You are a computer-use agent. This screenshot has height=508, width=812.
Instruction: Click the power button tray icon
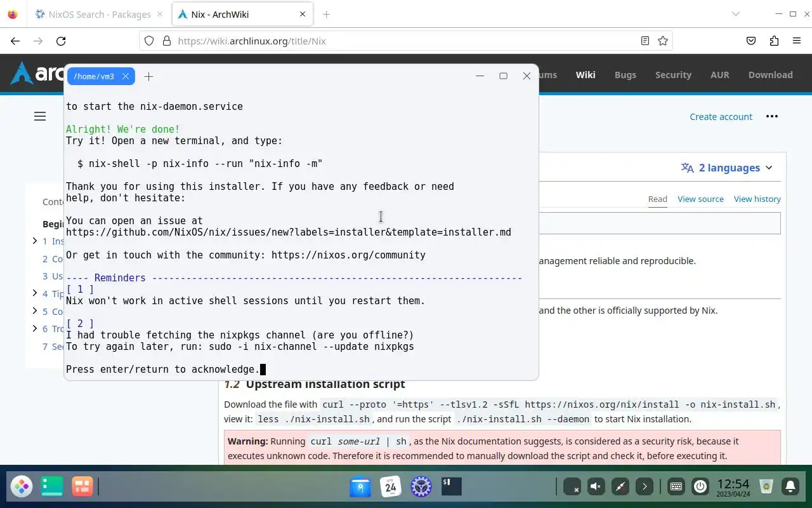pos(700,486)
